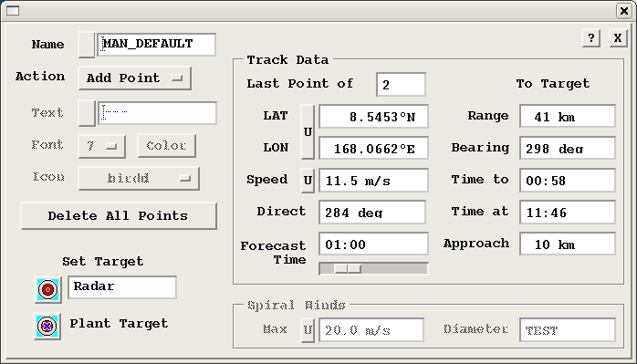
Task: Click the Forecast Time field showing 01:00
Action: pyautogui.click(x=373, y=244)
